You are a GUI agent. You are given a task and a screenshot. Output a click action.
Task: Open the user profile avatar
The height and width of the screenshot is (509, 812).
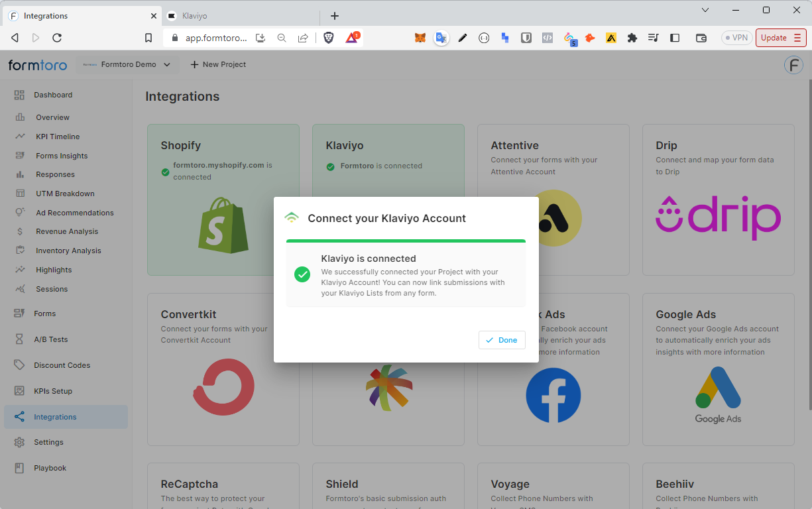point(793,65)
